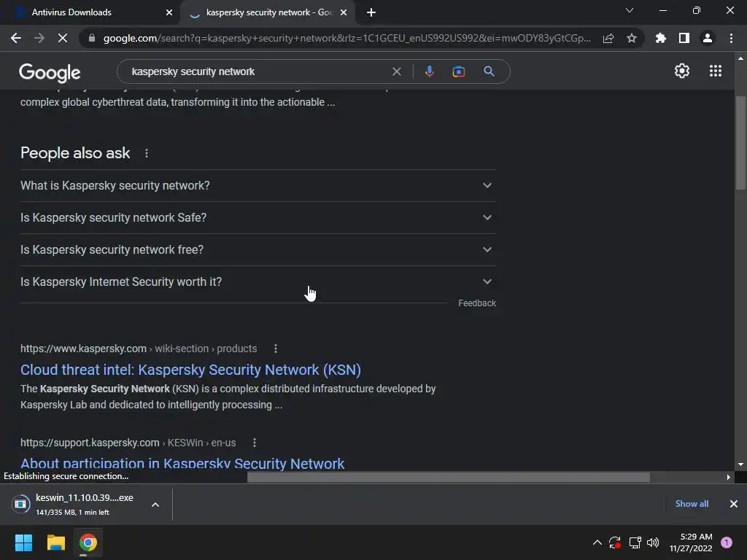The height and width of the screenshot is (560, 747).
Task: Click the vertical page scrollbar thumb
Action: [740, 143]
